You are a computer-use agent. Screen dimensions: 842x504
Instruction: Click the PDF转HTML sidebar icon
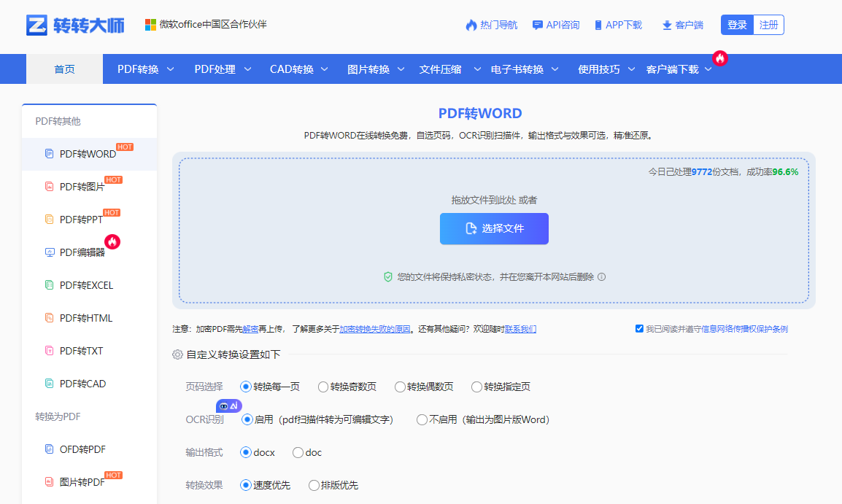click(x=50, y=318)
